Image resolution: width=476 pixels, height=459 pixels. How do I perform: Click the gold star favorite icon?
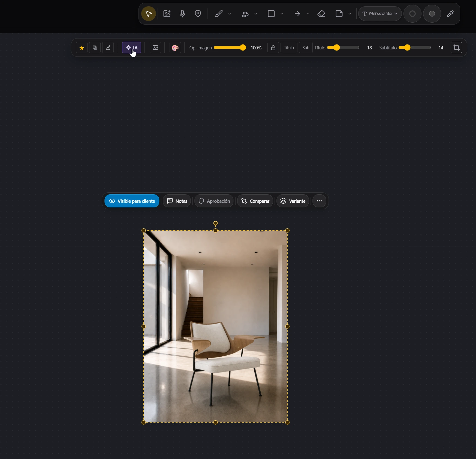(x=82, y=48)
